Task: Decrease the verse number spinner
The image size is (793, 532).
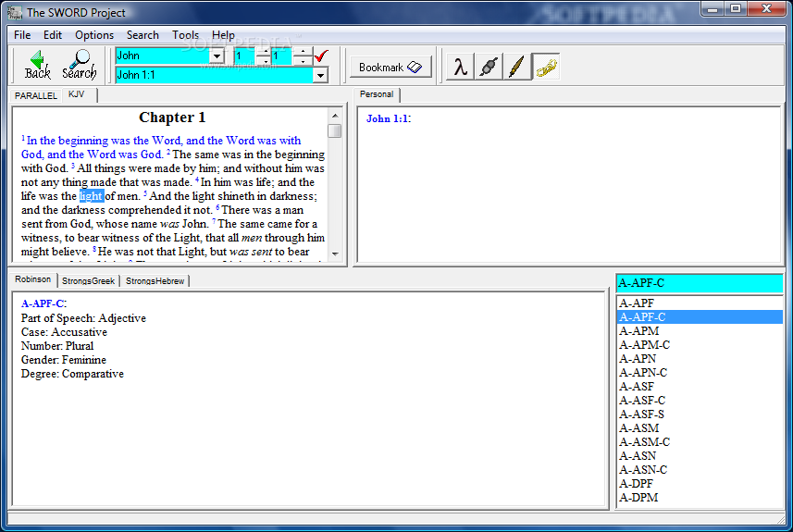Action: tap(303, 61)
